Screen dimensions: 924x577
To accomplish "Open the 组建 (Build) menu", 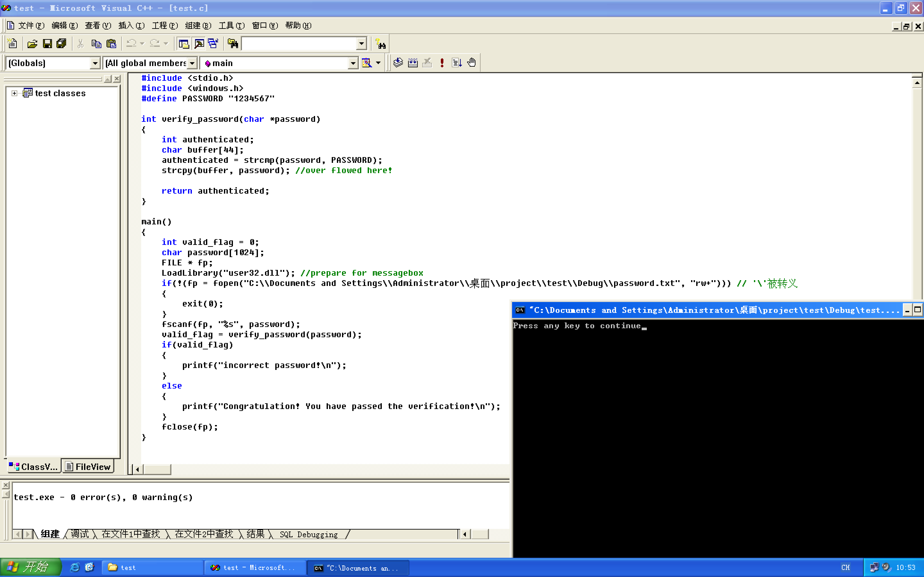I will tap(198, 26).
